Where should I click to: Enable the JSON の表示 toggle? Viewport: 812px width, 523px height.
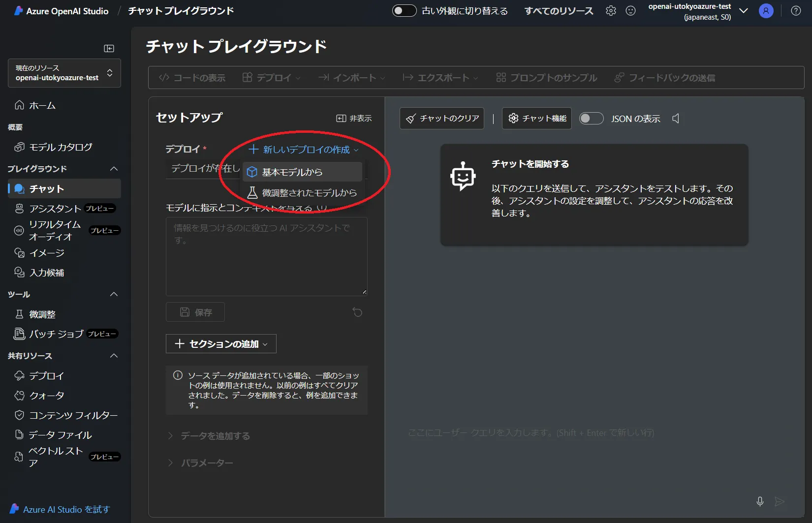point(591,119)
